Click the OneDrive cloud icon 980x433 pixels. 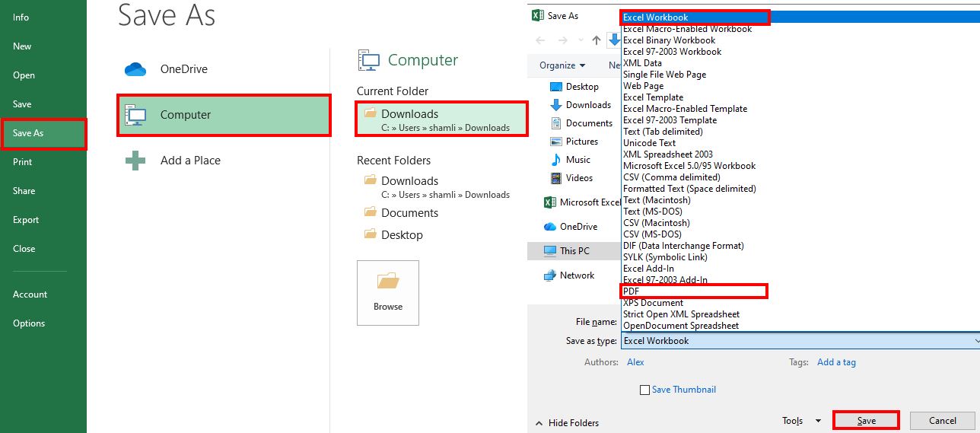coord(135,69)
